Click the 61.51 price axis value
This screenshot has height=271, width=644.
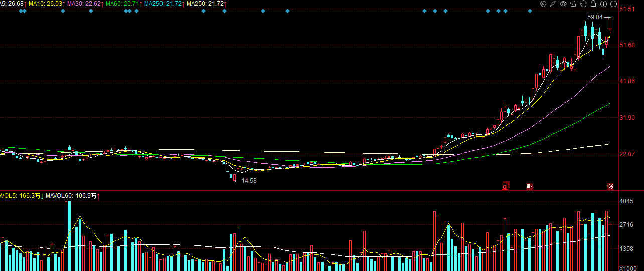click(627, 9)
